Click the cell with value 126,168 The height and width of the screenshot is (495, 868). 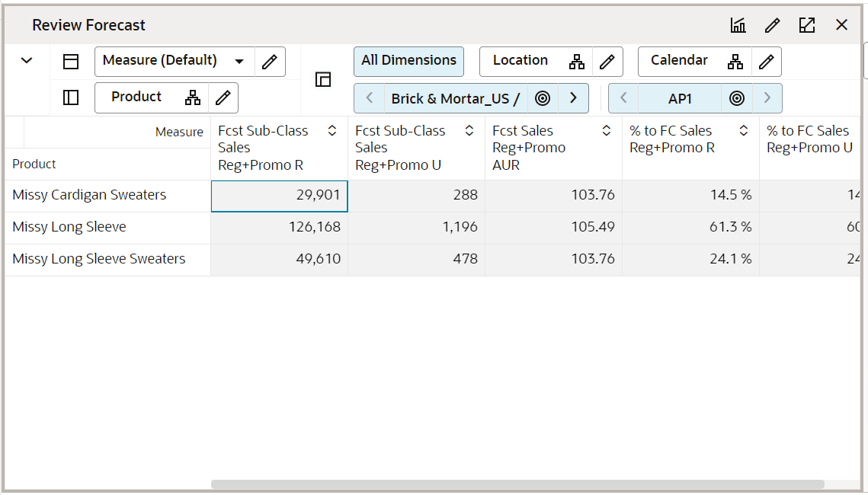coord(280,228)
